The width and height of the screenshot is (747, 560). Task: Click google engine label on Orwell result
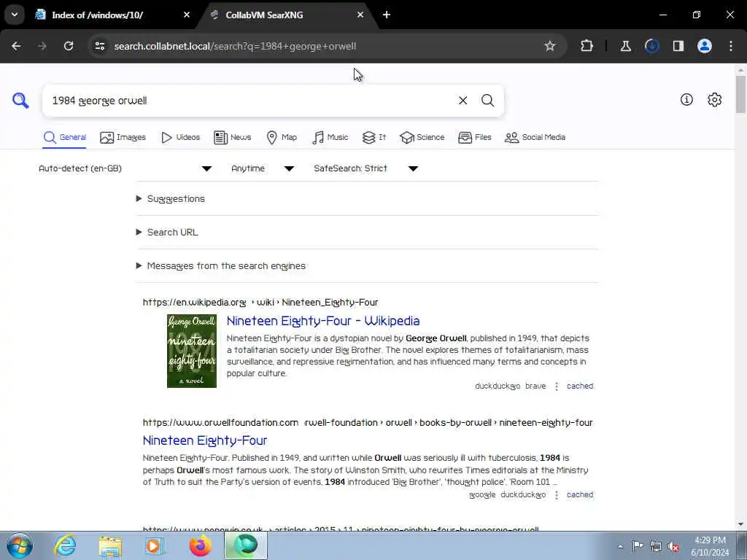pyautogui.click(x=482, y=495)
